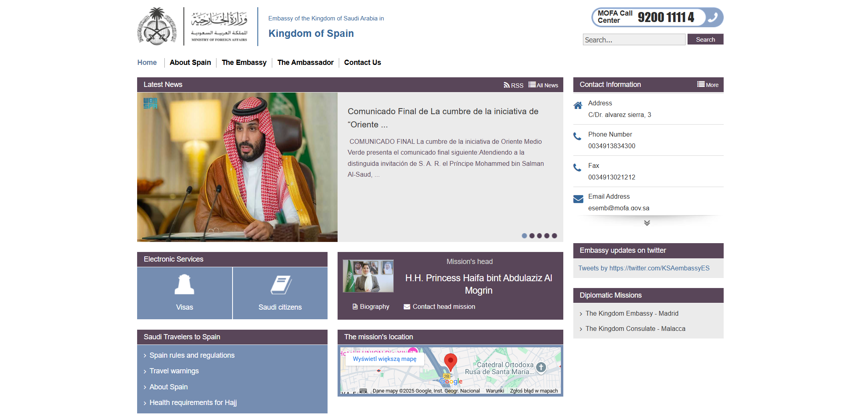Screen dimensions: 868x415
Task: Open the Saudi citizens passport icon
Action: 281,285
